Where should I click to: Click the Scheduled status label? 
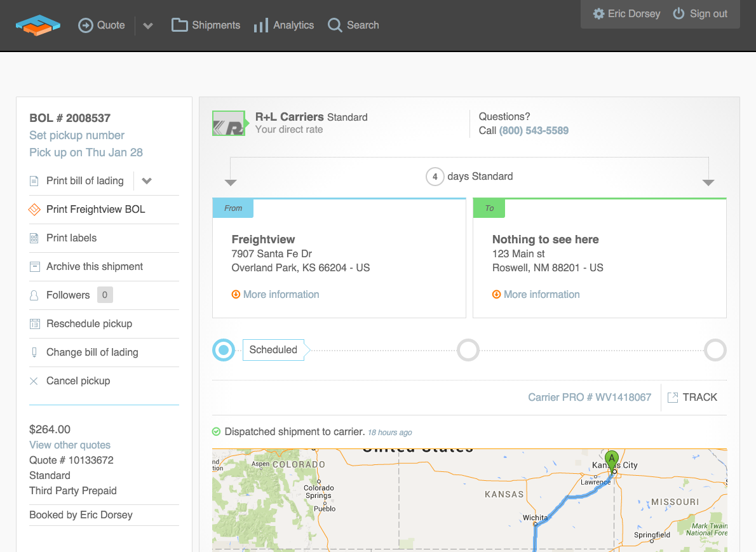[x=273, y=350]
